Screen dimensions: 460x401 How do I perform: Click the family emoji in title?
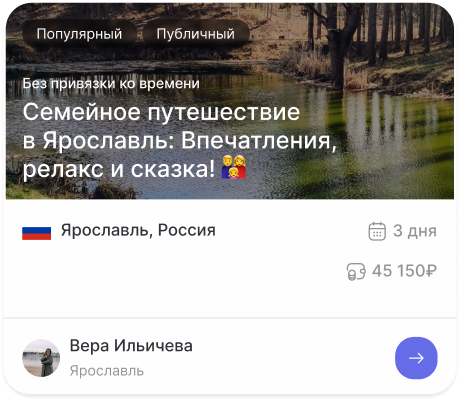coord(234,167)
